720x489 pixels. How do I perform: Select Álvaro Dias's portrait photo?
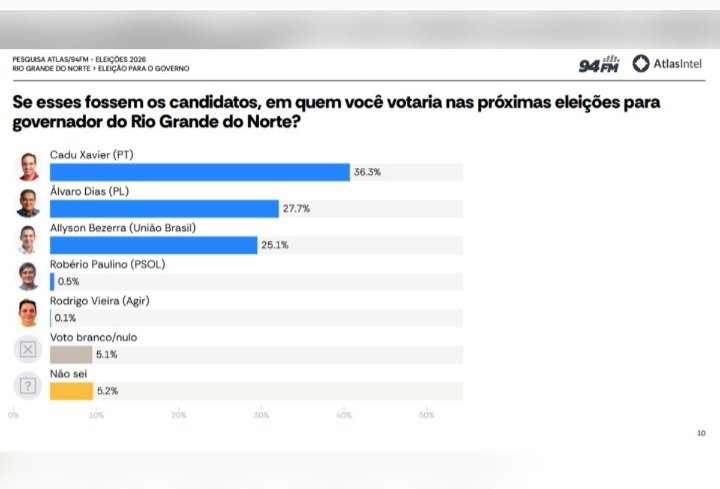[28, 203]
